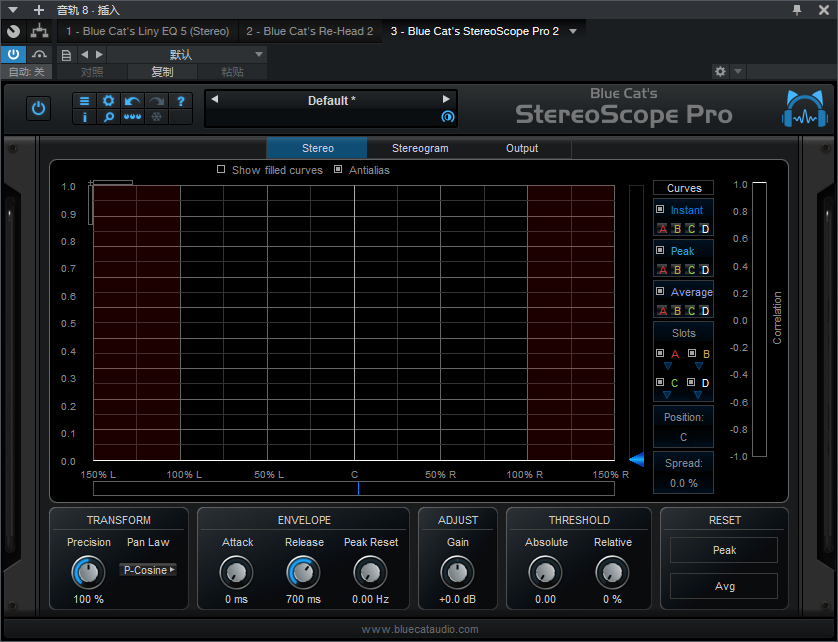Open the gear settings icon in plugin toolbar
This screenshot has width=838, height=642.
click(x=108, y=101)
